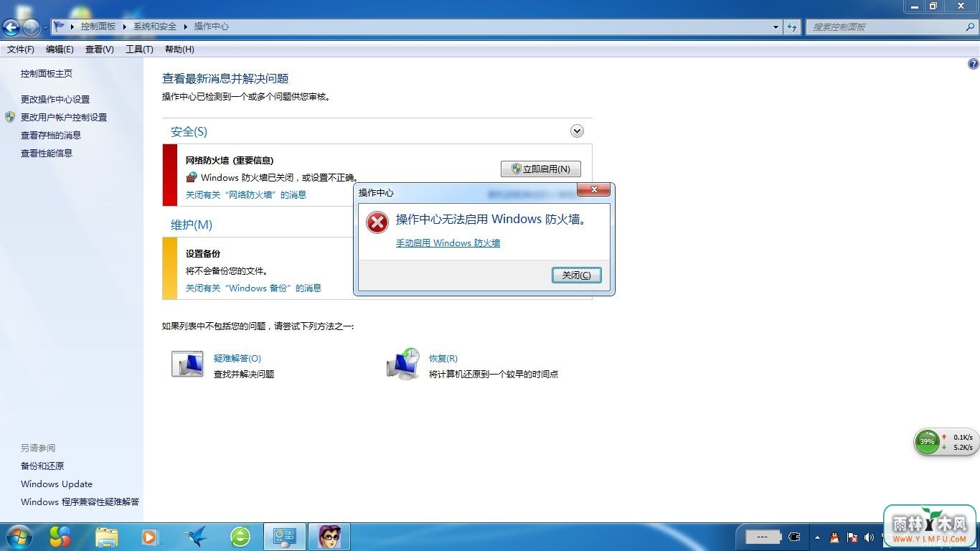Expand the arrow after 控制面板 in breadcrumb
This screenshot has width=980, height=551.
click(124, 27)
